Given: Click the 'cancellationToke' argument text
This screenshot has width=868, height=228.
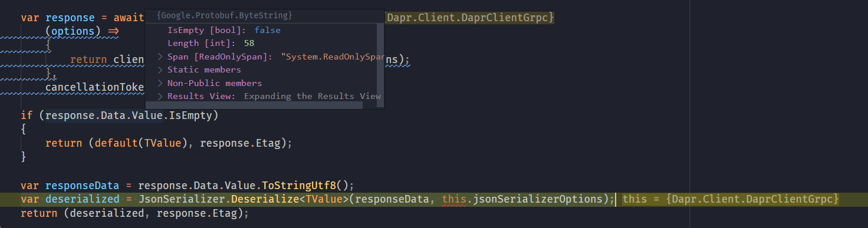Looking at the screenshot, I should coord(95,87).
